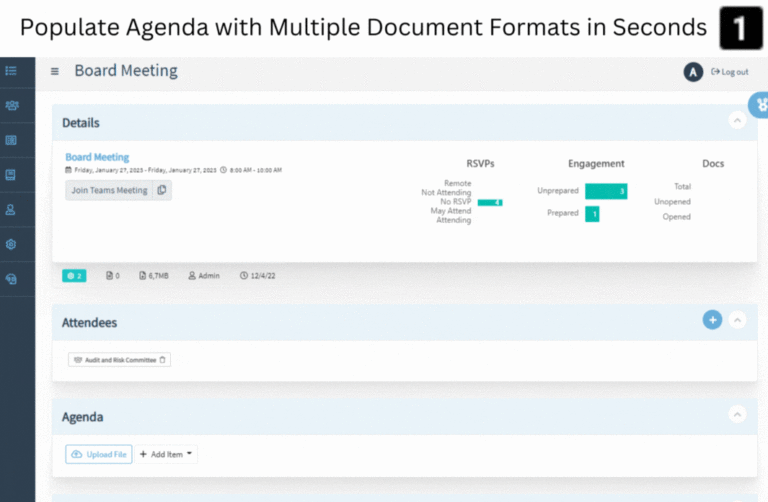768x502 pixels.
Task: Collapse the Attendees section
Action: (x=737, y=320)
